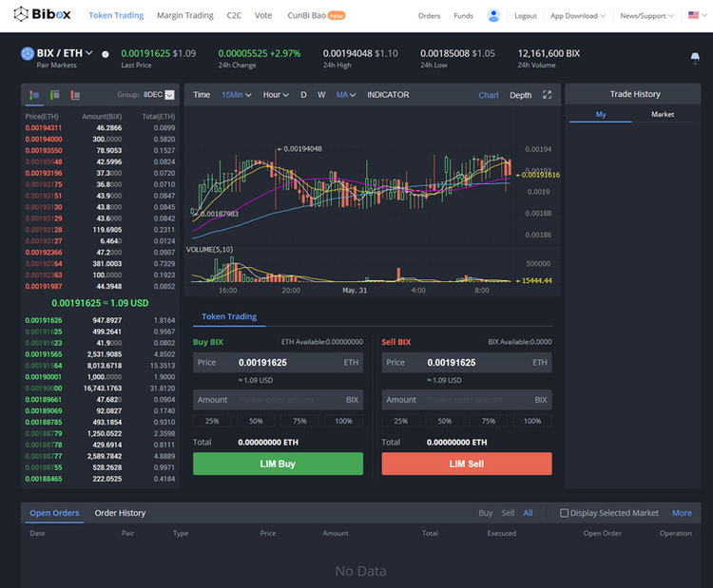Select 75% amount in Buy BIX
Viewport: 713px width, 588px height.
pos(299,421)
